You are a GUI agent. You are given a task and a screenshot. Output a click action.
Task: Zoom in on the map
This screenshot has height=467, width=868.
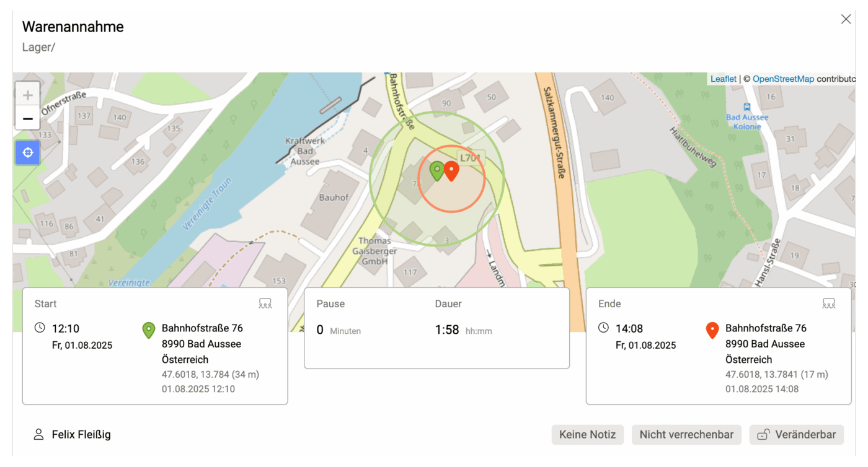click(28, 95)
